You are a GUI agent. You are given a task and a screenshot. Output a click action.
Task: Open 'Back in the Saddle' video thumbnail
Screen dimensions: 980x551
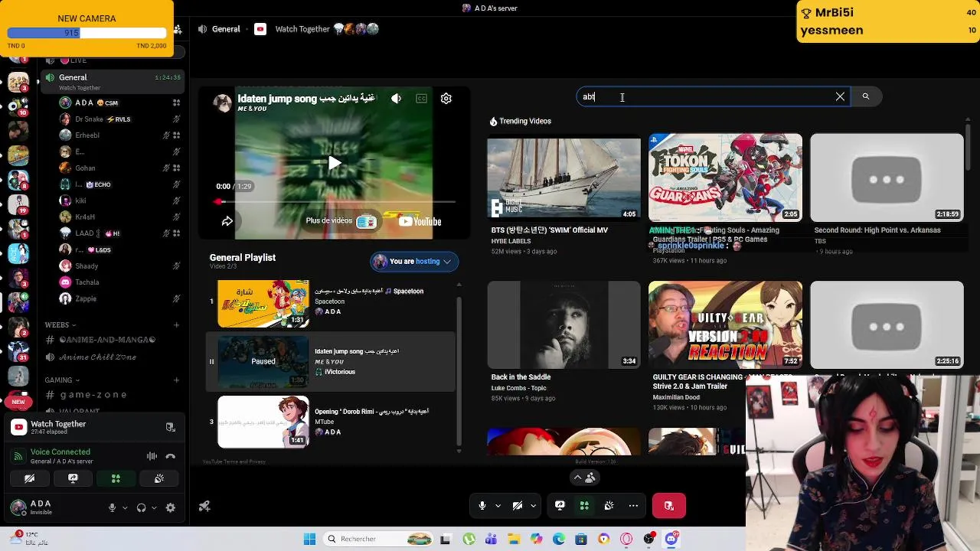click(563, 324)
